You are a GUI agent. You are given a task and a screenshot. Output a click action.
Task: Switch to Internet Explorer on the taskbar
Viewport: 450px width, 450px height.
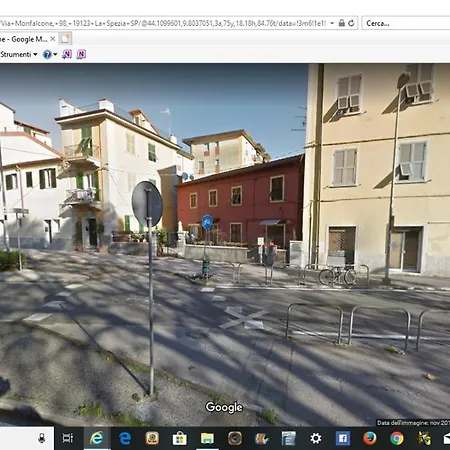click(97, 438)
